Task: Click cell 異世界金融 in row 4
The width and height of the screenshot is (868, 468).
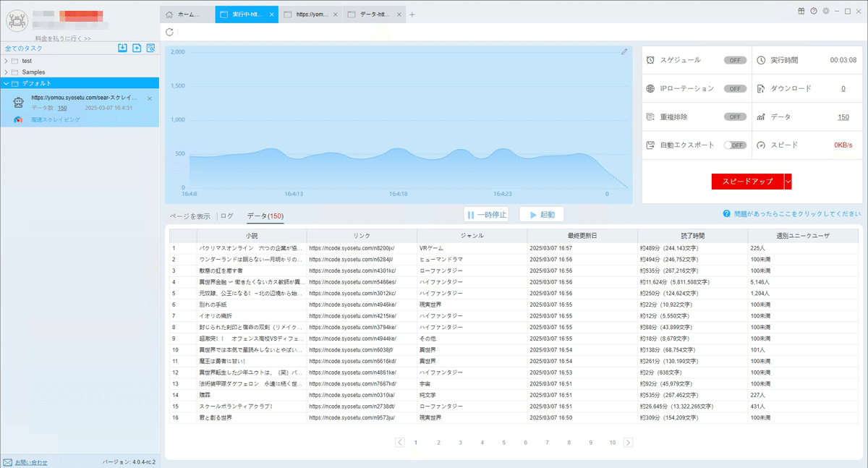Action: 250,282
